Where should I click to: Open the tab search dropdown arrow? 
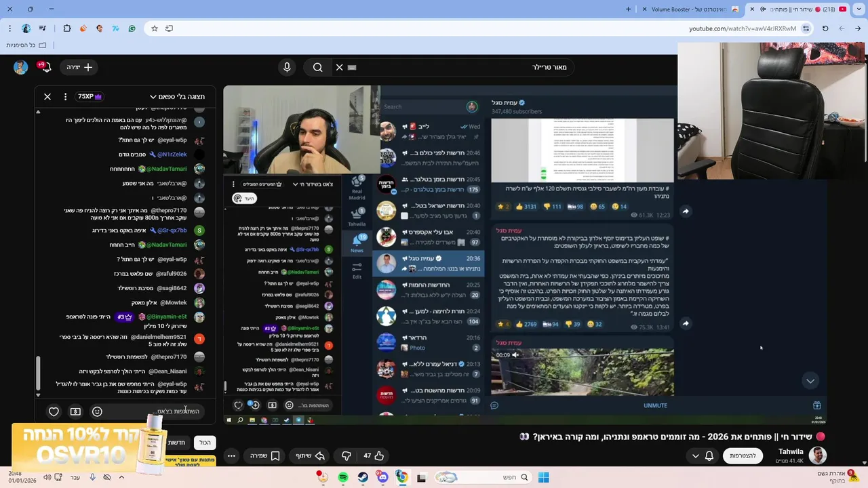tap(859, 9)
